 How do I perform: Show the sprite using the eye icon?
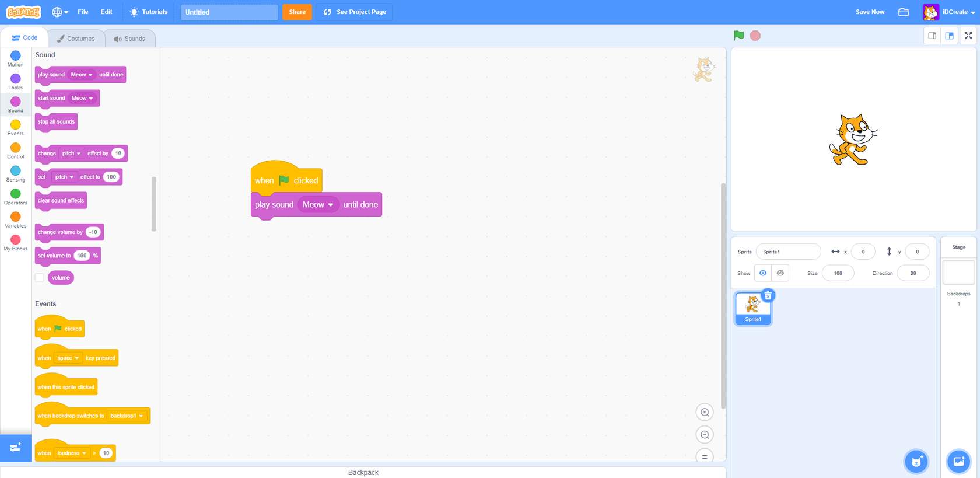[762, 273]
